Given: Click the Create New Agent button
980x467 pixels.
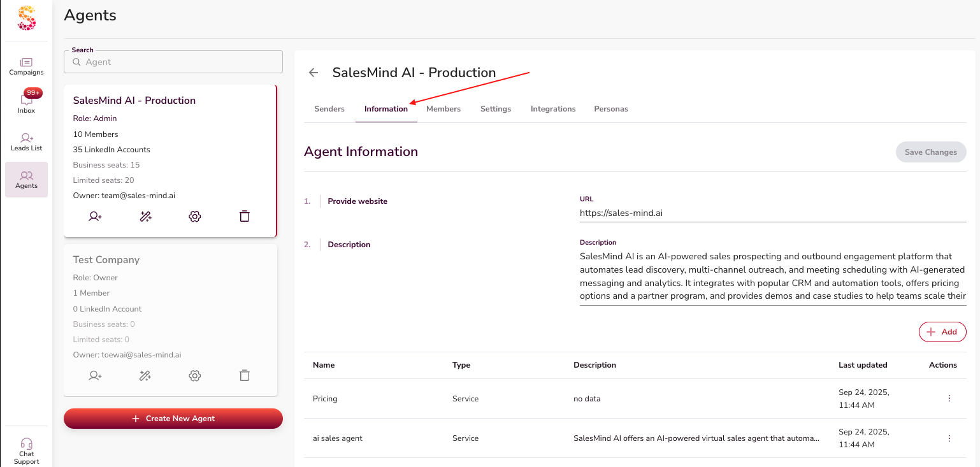Looking at the screenshot, I should coord(173,419).
